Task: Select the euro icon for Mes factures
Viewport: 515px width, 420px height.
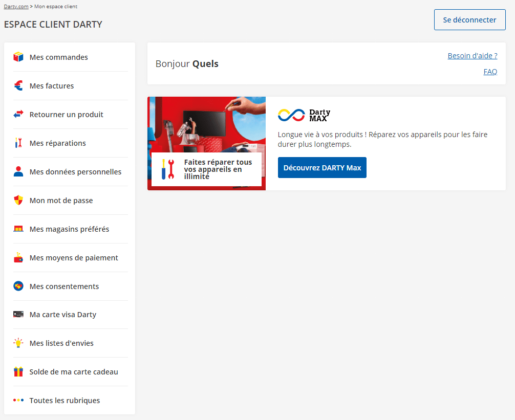Action: pos(18,86)
